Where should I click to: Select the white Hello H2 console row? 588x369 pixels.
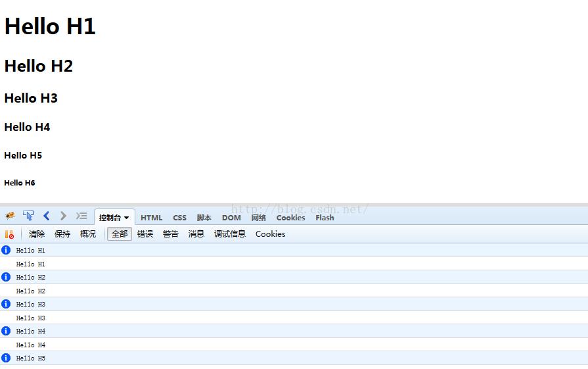point(294,291)
